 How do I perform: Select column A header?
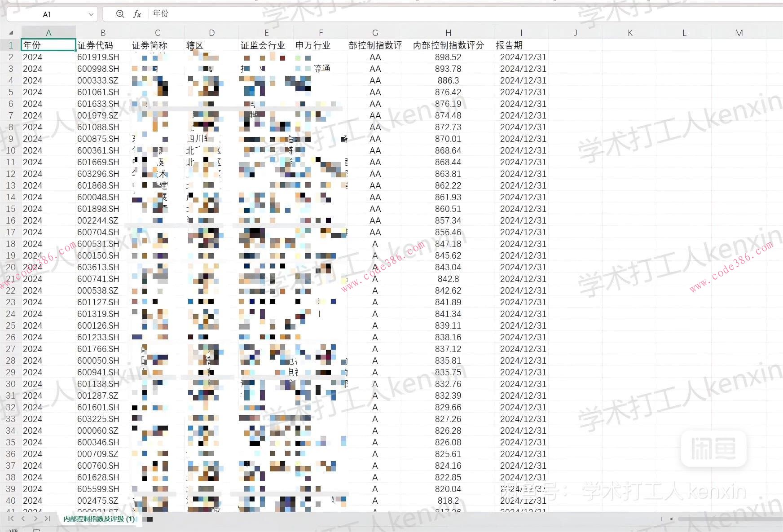(x=48, y=33)
